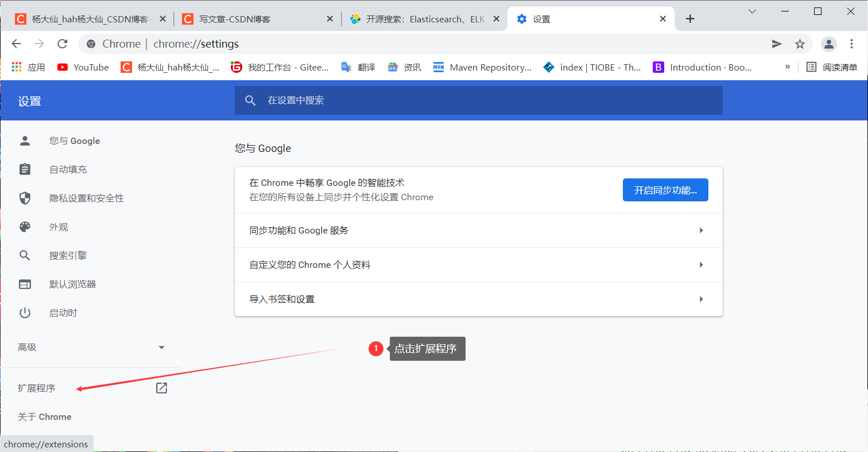Screen dimensions: 868x452
Task: Close the 写文章-CSDN博客 tab
Action: [330, 19]
